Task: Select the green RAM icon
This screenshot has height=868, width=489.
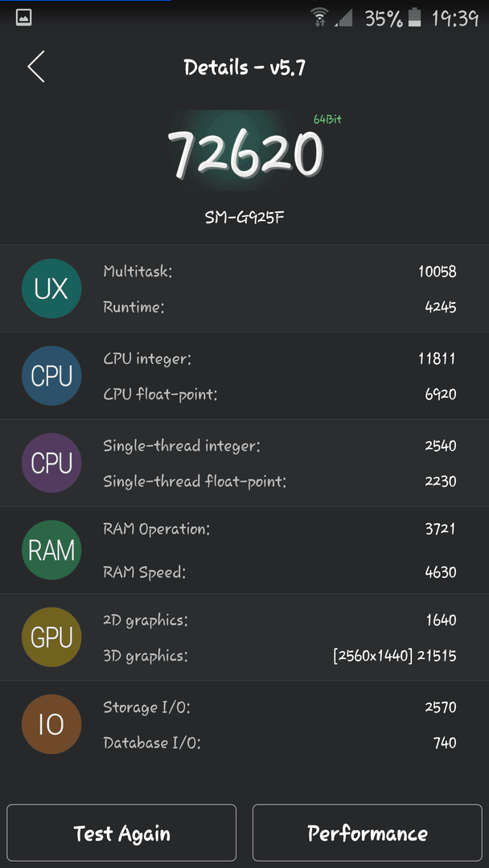Action: tap(51, 551)
